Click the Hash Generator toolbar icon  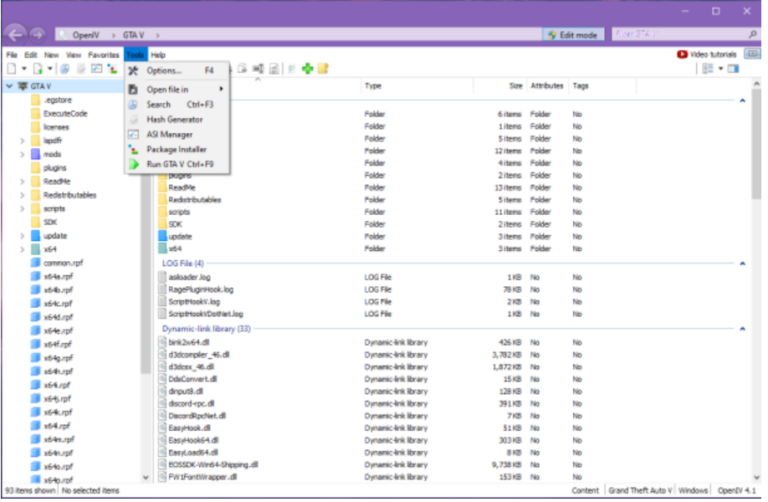[81, 69]
